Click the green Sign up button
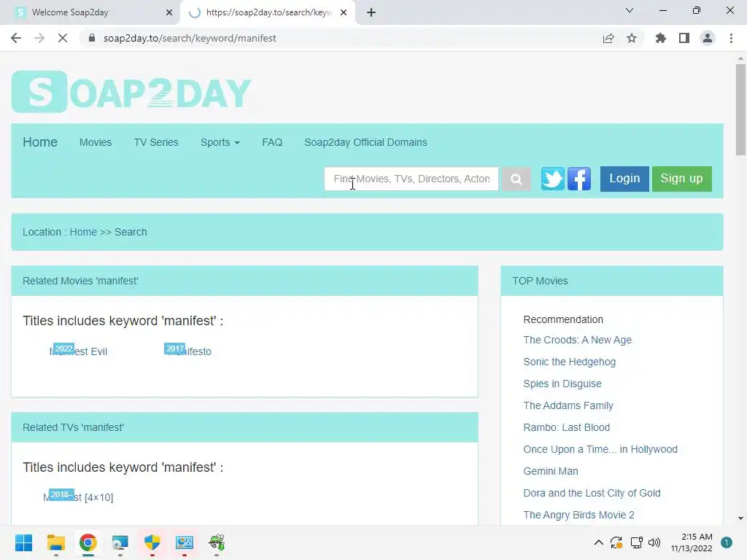 click(x=682, y=179)
